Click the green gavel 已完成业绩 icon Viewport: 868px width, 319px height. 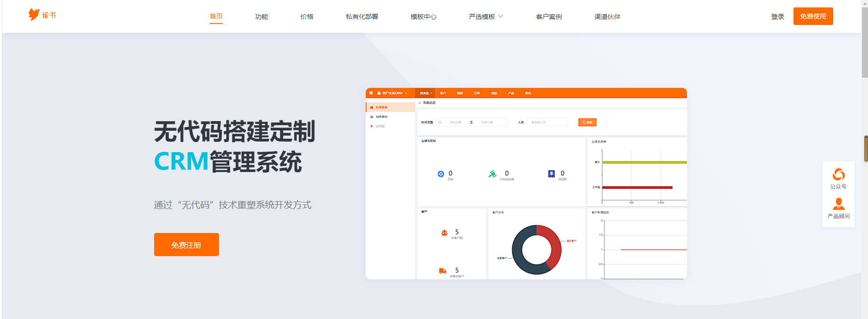[x=493, y=174]
